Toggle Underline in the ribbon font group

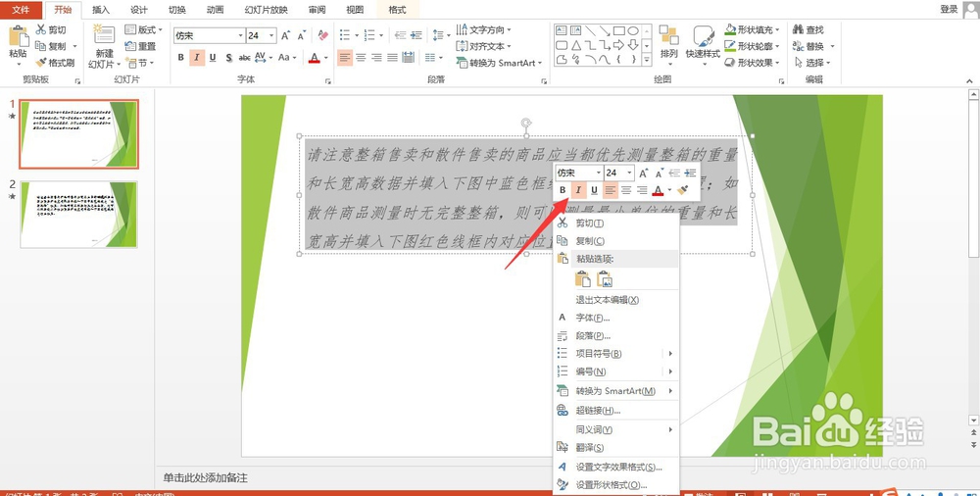pos(213,58)
